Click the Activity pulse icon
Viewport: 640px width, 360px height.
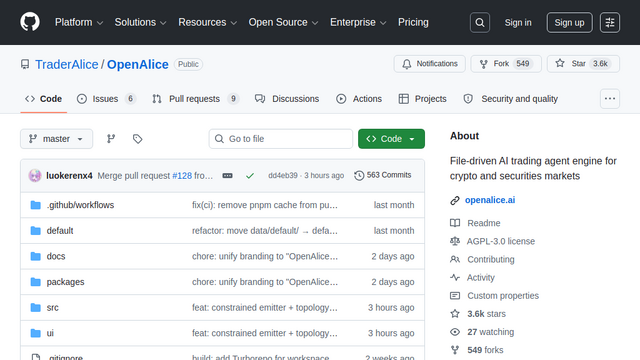[455, 278]
